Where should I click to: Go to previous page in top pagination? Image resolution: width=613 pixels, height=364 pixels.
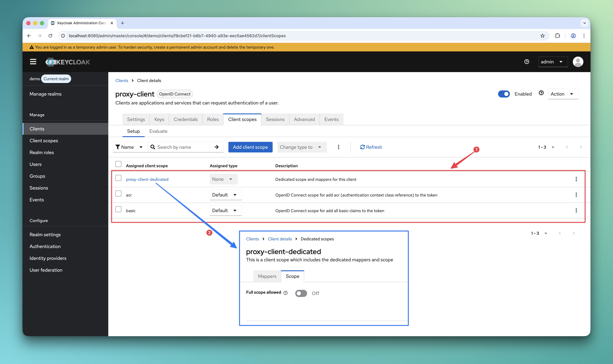[567, 147]
